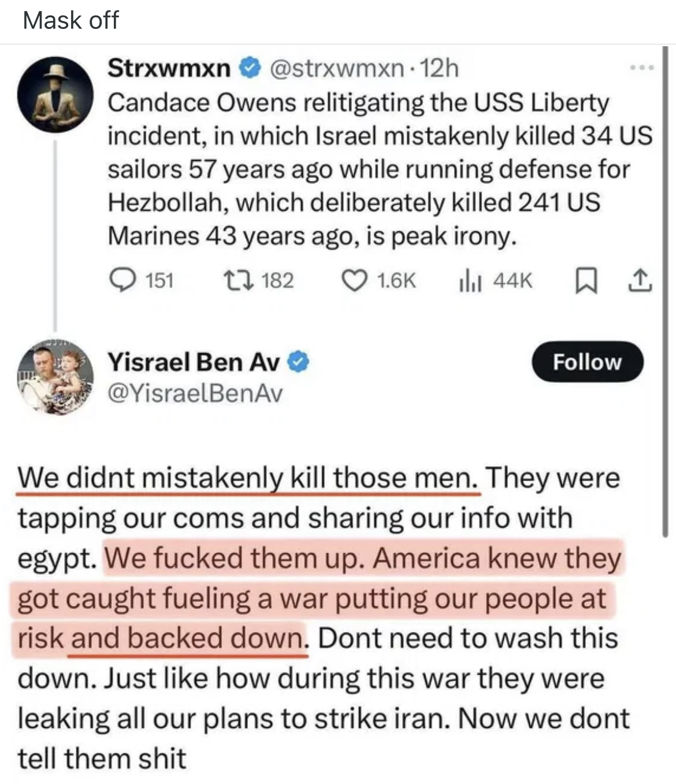
Task: Open the @YisraelBenAv handle
Action: pyautogui.click(x=195, y=393)
